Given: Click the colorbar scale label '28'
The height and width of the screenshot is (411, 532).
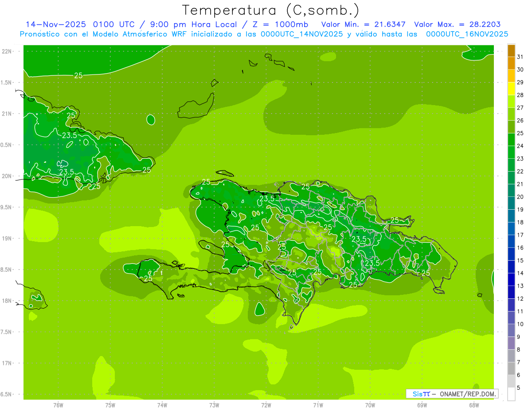Looking at the screenshot, I should pyautogui.click(x=520, y=95).
